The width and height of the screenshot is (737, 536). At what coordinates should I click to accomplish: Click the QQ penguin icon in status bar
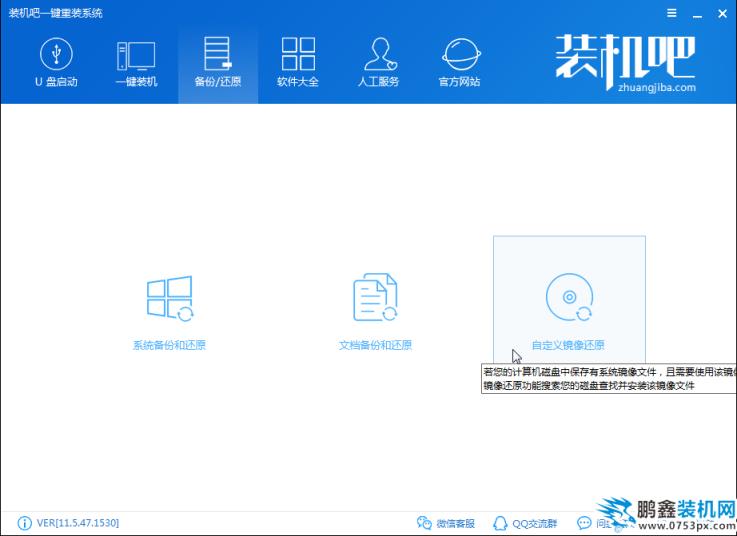tap(500, 523)
